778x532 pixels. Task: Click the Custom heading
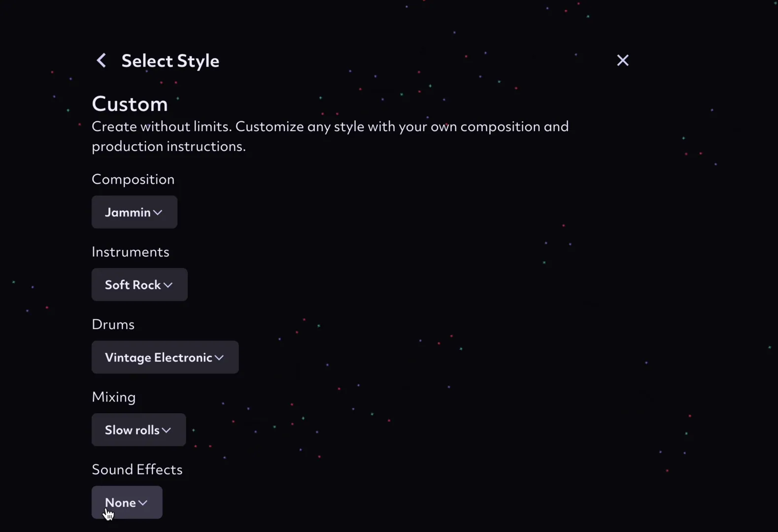point(130,104)
